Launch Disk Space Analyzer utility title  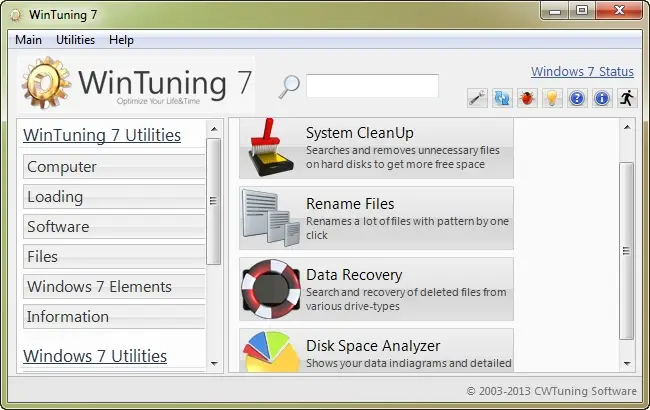(373, 345)
